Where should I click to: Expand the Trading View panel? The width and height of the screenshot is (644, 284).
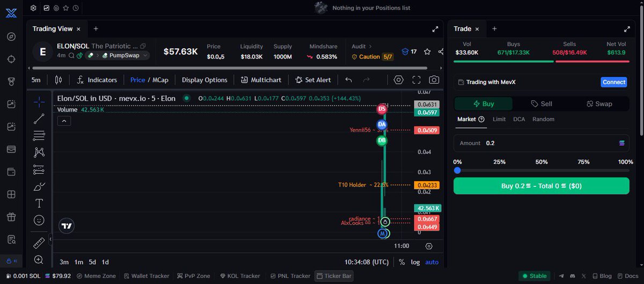[x=435, y=29]
